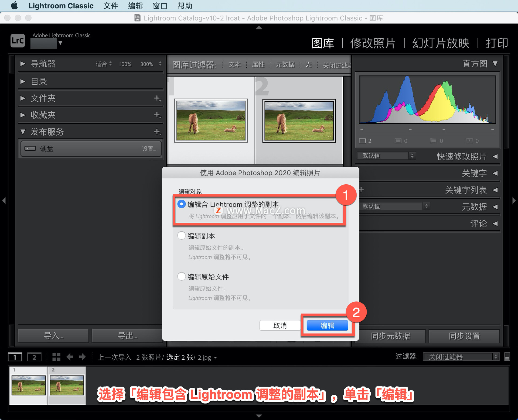Expand the 关键字列表 panel
Image resolution: width=518 pixels, height=420 pixels.
(x=495, y=190)
